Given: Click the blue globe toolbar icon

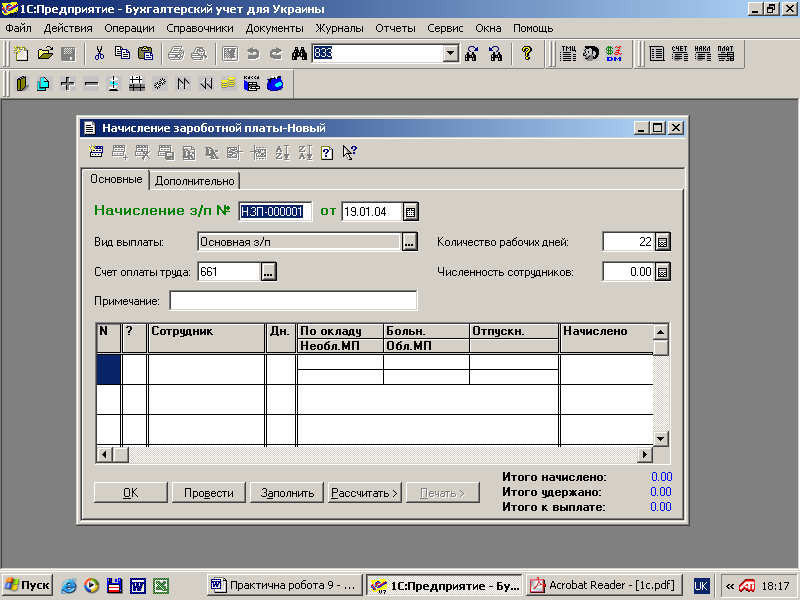Looking at the screenshot, I should (x=275, y=83).
